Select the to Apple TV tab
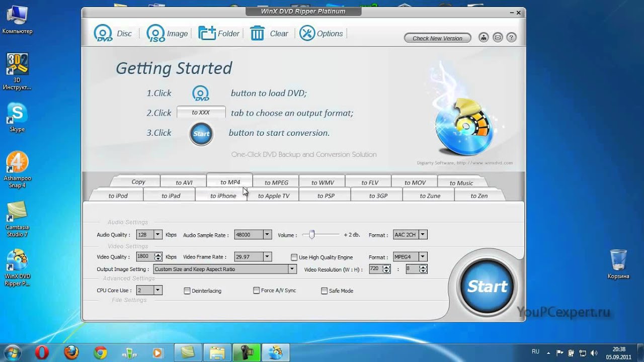644x362 pixels. 274,196
